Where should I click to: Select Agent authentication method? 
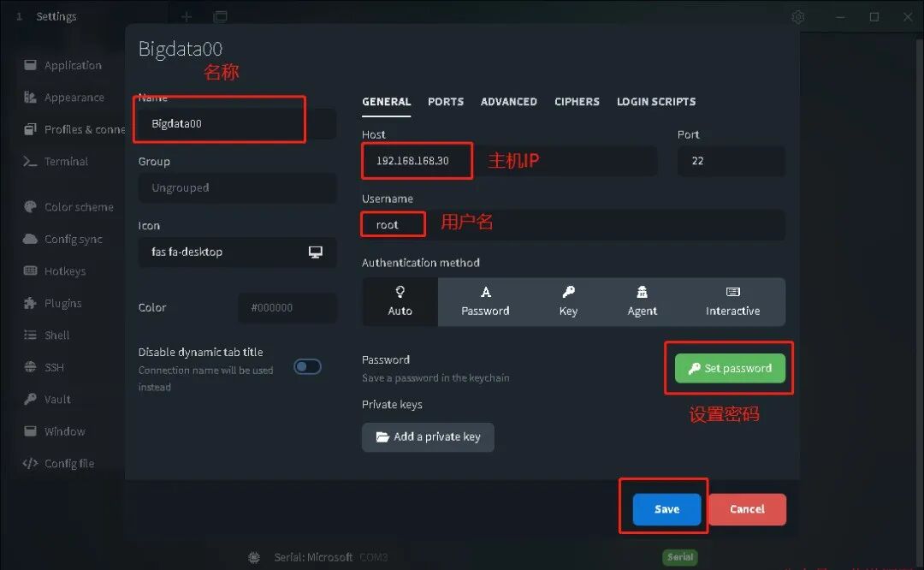(643, 302)
